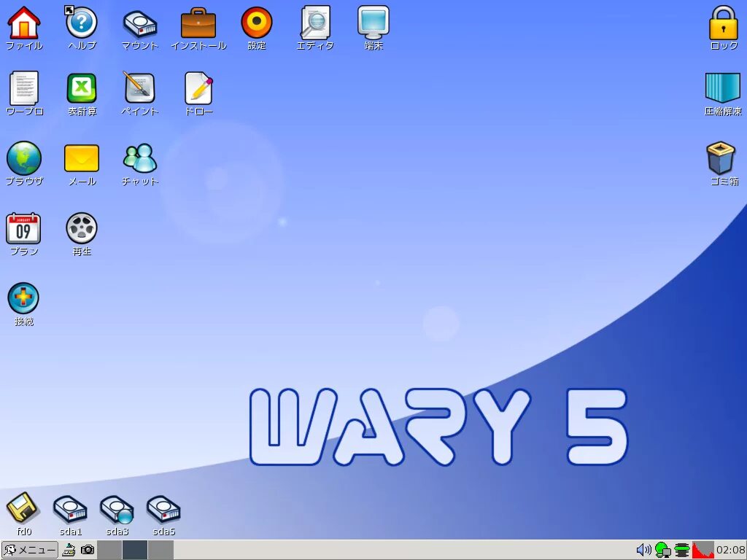747x560 pixels.
Task: Launch the 表計算 spreadsheet application
Action: point(81,87)
